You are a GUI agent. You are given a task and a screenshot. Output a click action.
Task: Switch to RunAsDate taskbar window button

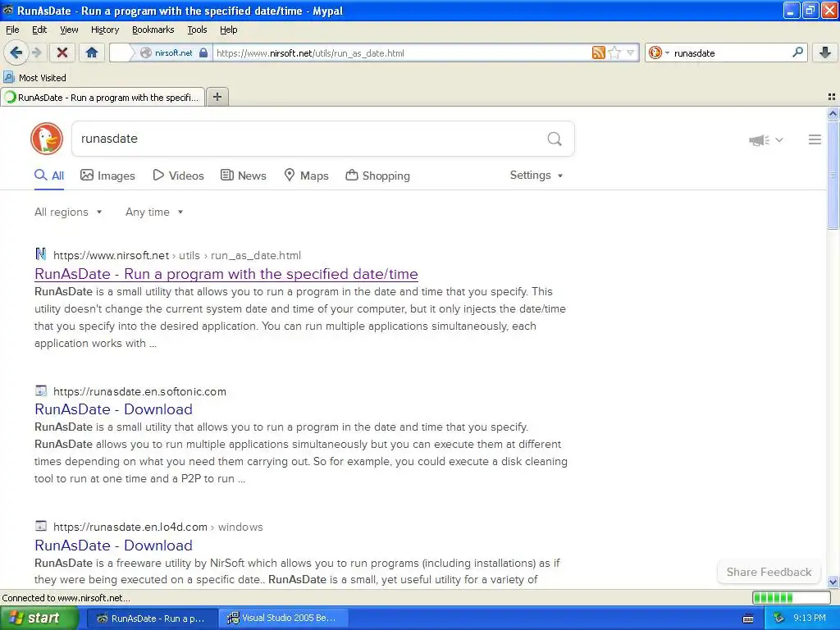(152, 619)
